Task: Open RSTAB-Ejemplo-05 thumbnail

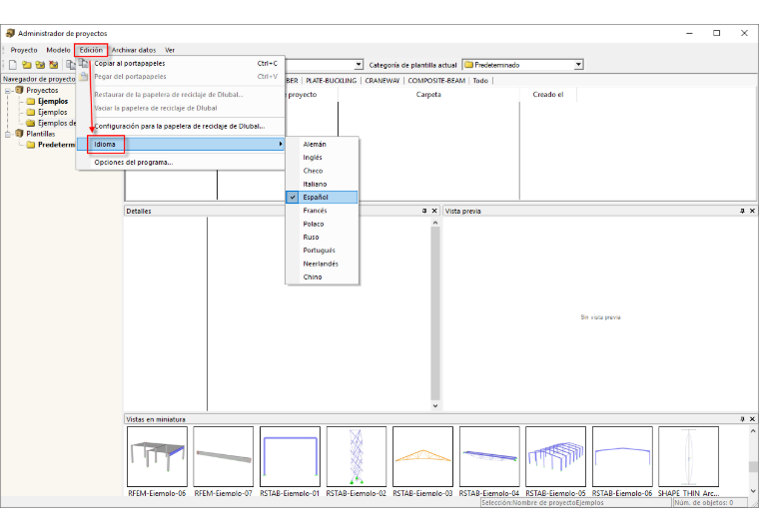Action: [x=555, y=456]
